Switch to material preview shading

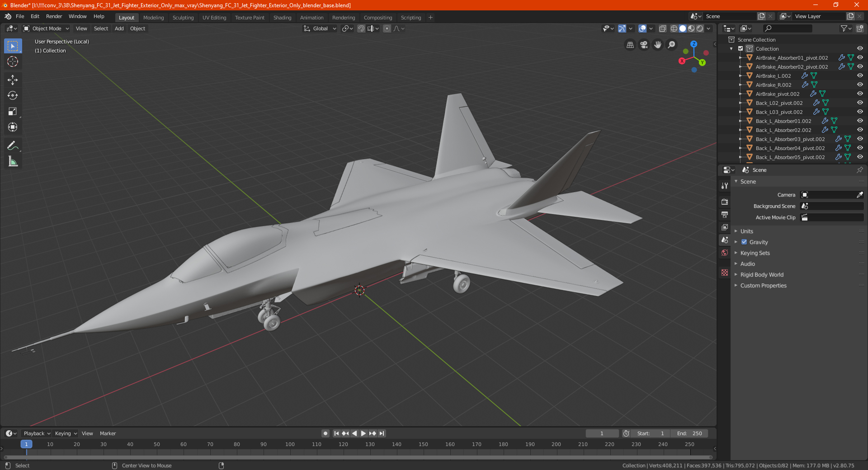pyautogui.click(x=691, y=28)
